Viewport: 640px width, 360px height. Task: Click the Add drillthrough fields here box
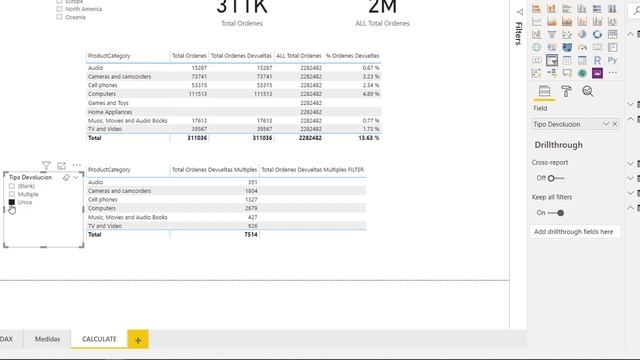(x=575, y=232)
